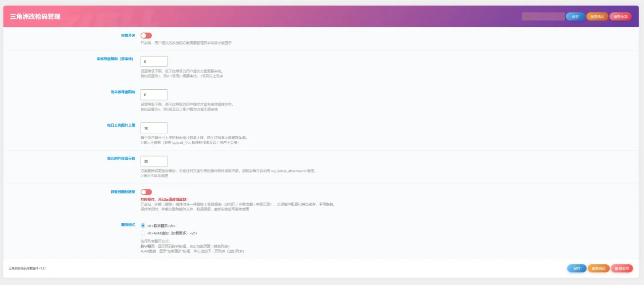644x285 pixels.
Task: Click the audit switch description starting 开启后，用户提交
Action: 186,43
